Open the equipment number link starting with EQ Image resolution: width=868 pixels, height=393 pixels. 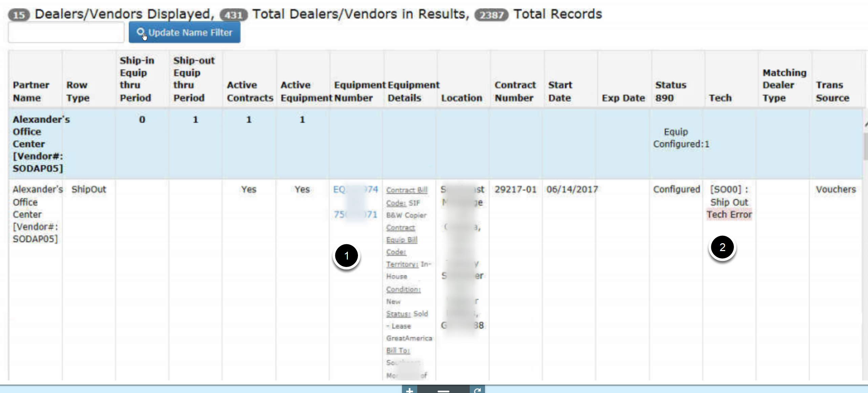[355, 189]
